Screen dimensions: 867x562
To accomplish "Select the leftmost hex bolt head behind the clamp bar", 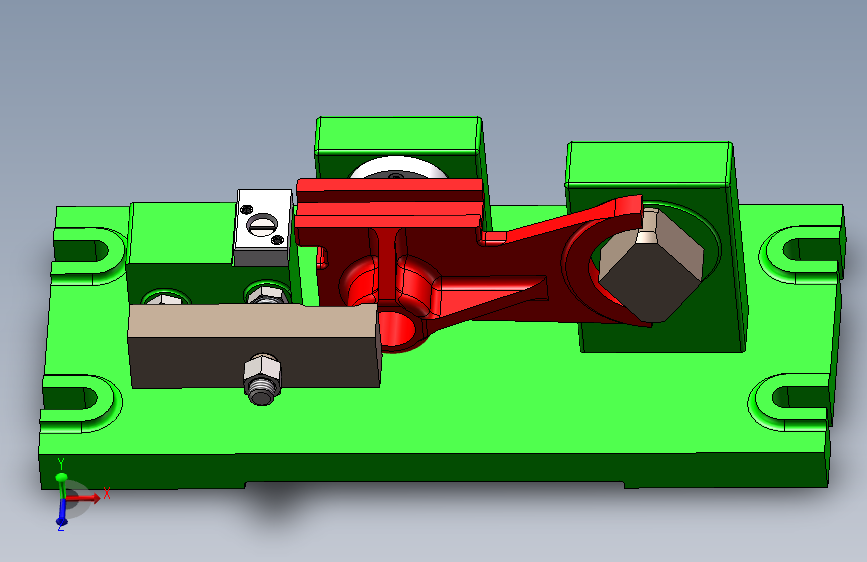I will [164, 299].
